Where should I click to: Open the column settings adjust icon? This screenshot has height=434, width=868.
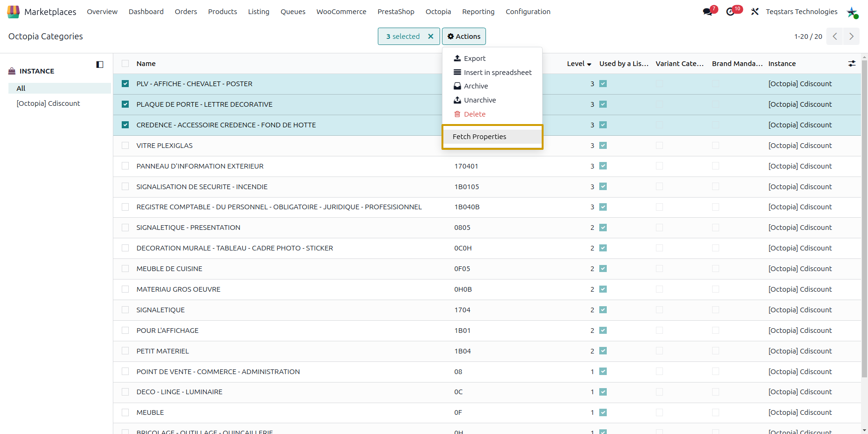point(852,64)
